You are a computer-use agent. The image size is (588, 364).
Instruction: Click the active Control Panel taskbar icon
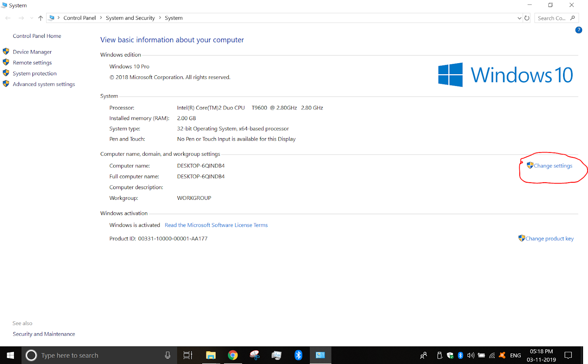click(x=320, y=355)
